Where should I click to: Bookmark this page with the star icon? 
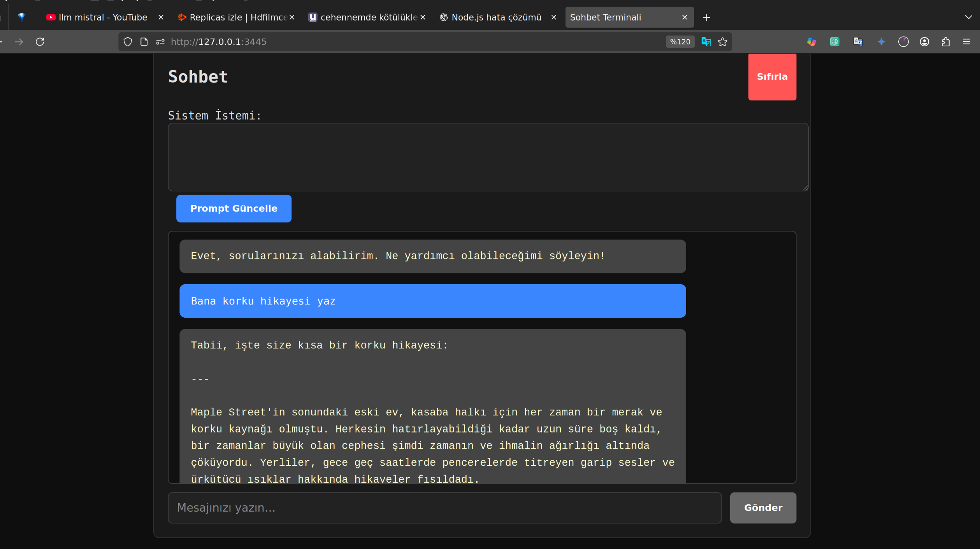coord(723,42)
